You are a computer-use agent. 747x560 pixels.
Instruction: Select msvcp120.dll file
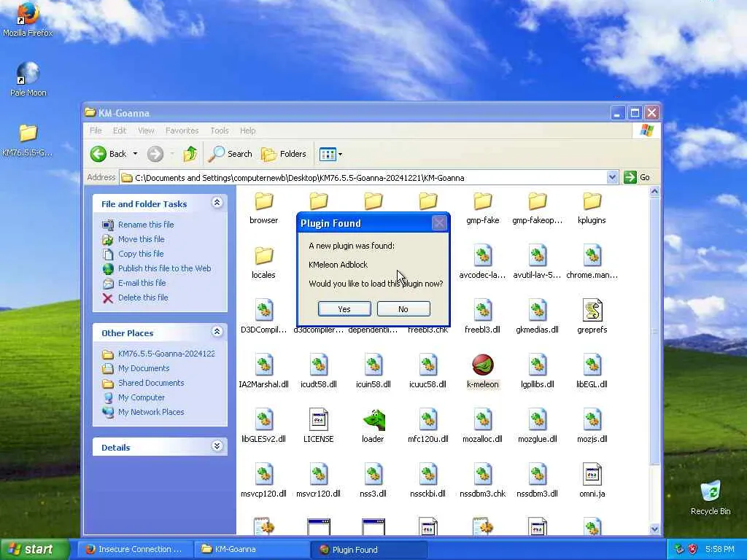(x=263, y=480)
